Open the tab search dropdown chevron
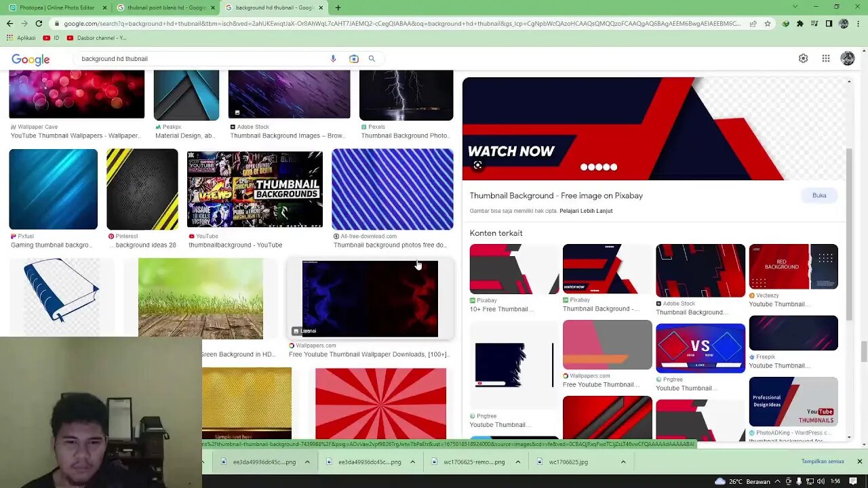This screenshot has height=488, width=868. pyautogui.click(x=795, y=7)
